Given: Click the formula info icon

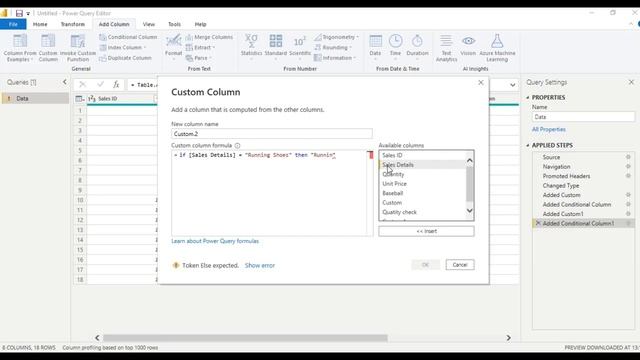Looking at the screenshot, I should click(x=237, y=145).
